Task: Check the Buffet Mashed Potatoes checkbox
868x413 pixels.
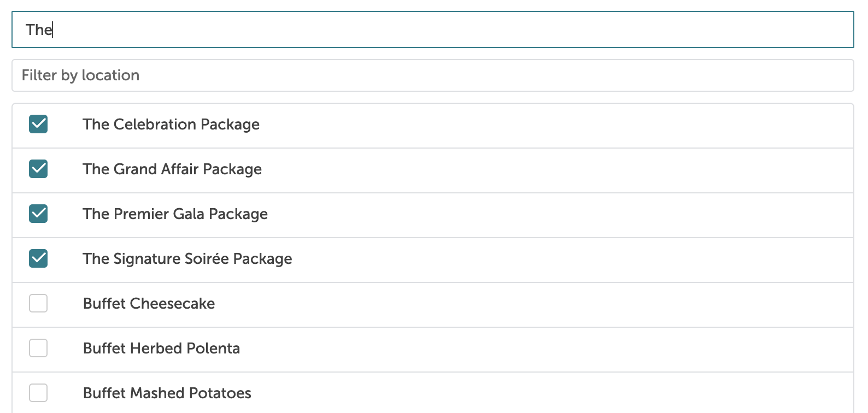Action: pyautogui.click(x=38, y=393)
